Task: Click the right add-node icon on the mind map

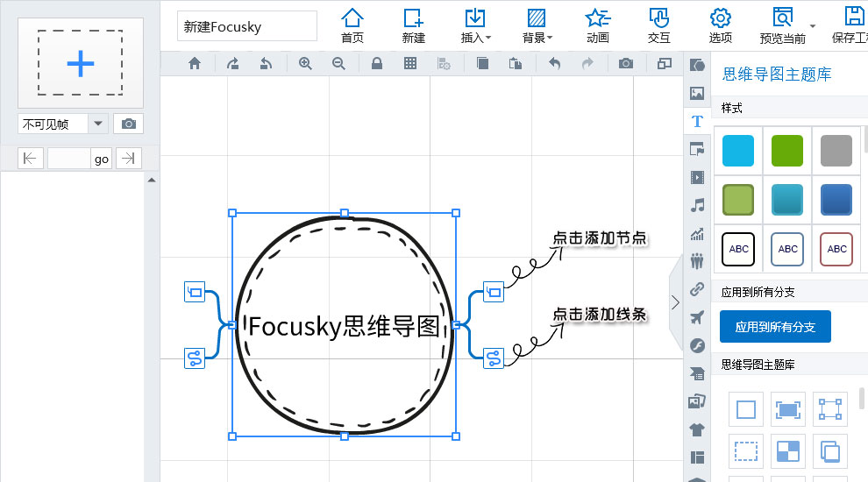Action: [494, 292]
